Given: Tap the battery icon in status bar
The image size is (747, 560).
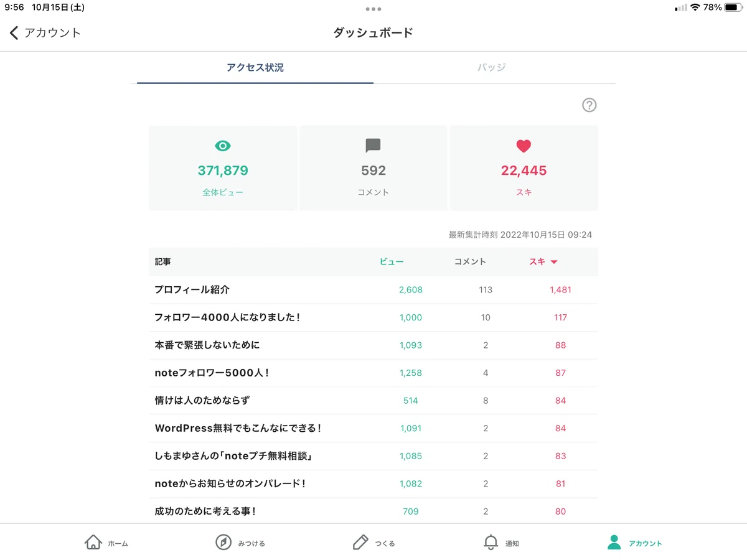Looking at the screenshot, I should [x=732, y=7].
